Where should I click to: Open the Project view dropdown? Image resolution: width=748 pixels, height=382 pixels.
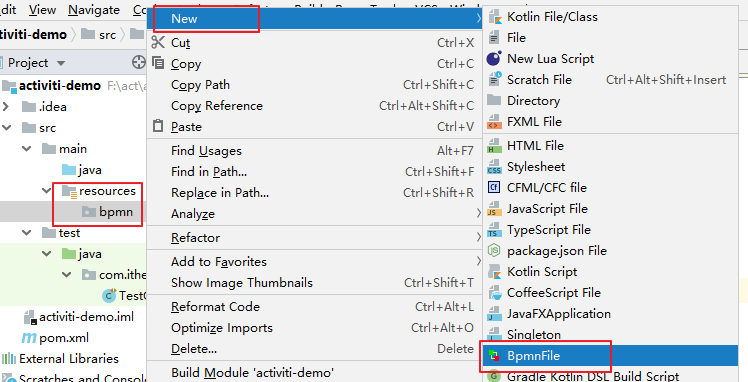(x=61, y=63)
